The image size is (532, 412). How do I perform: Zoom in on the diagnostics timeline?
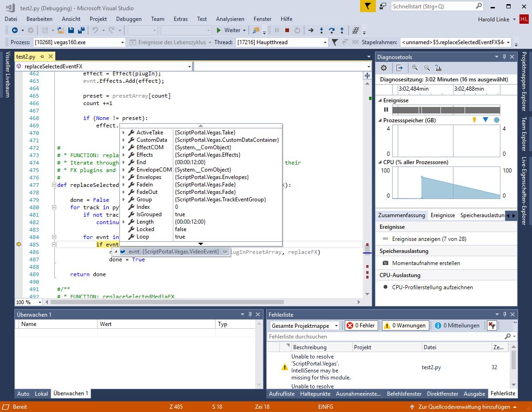coord(415,68)
